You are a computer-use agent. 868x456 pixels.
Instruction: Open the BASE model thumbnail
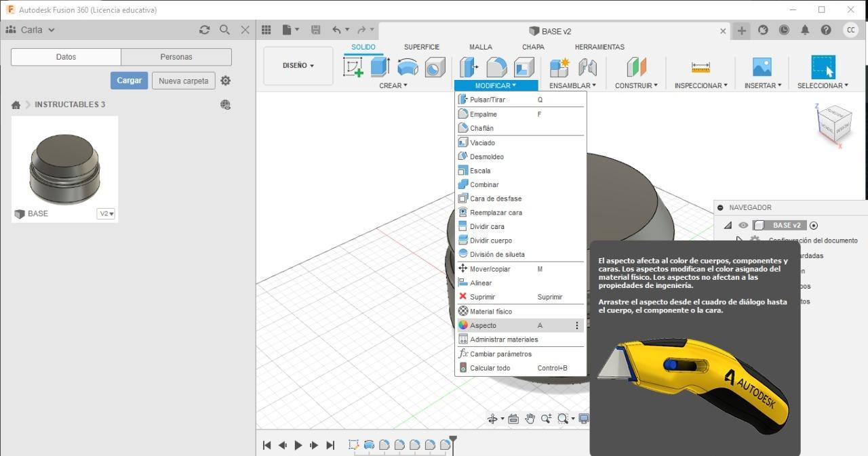tap(64, 169)
